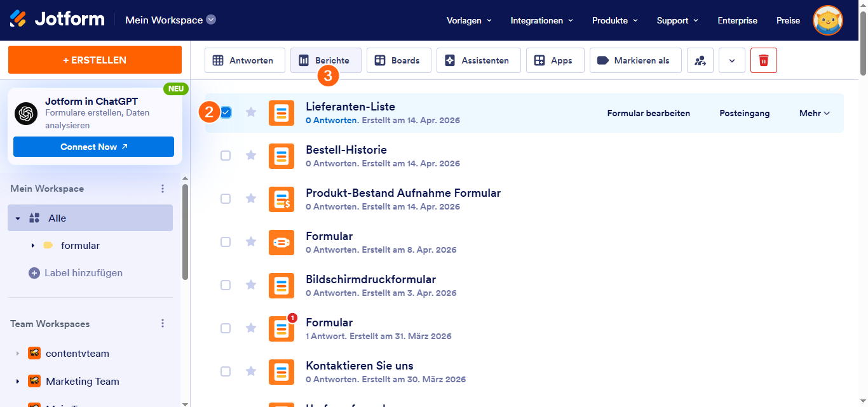
Task: Open the profile avatar icon
Action: pyautogui.click(x=827, y=20)
